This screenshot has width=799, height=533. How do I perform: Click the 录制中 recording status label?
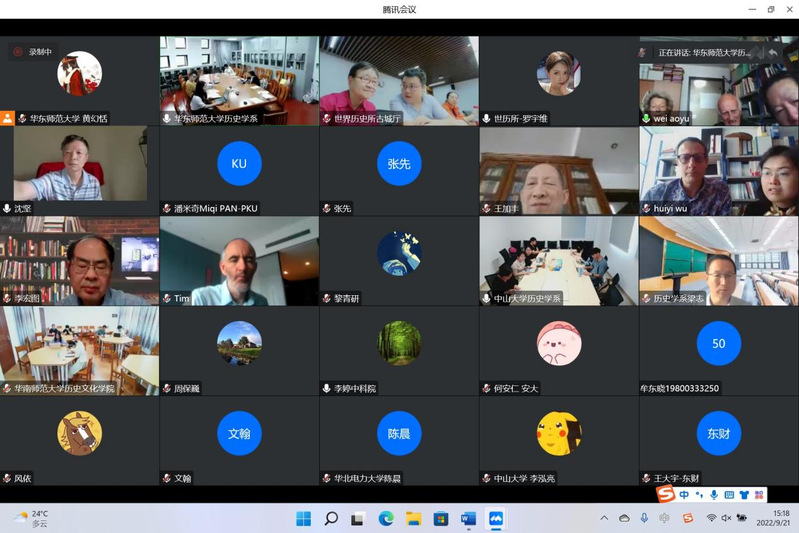[x=40, y=52]
